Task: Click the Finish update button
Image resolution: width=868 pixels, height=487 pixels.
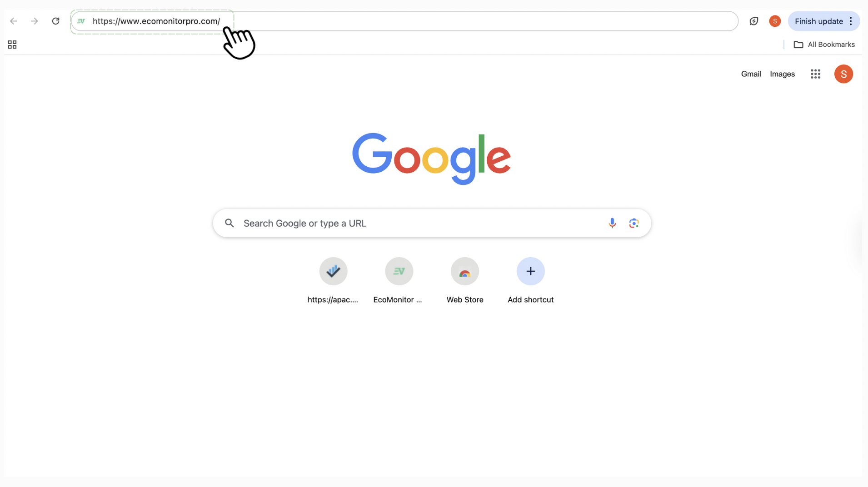Action: [818, 21]
